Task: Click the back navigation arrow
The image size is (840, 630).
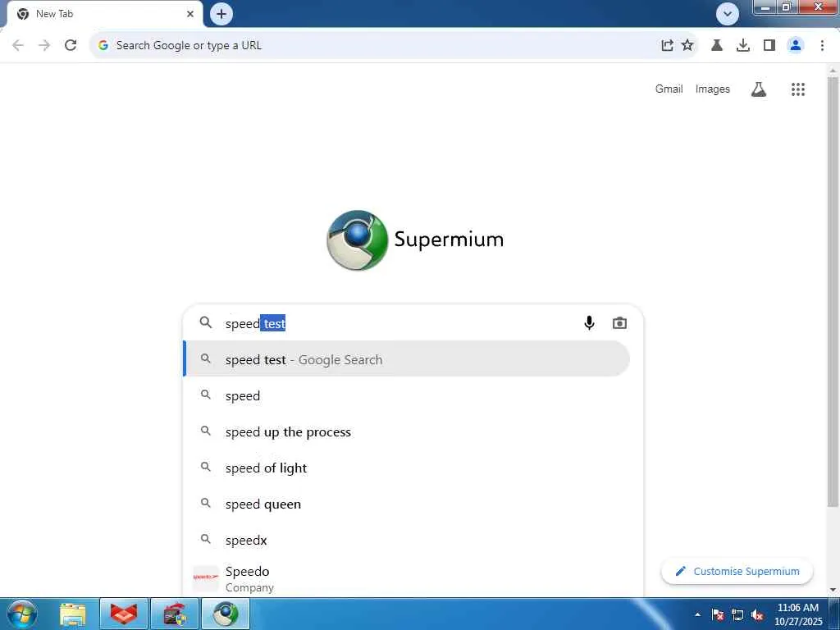Action: point(18,46)
